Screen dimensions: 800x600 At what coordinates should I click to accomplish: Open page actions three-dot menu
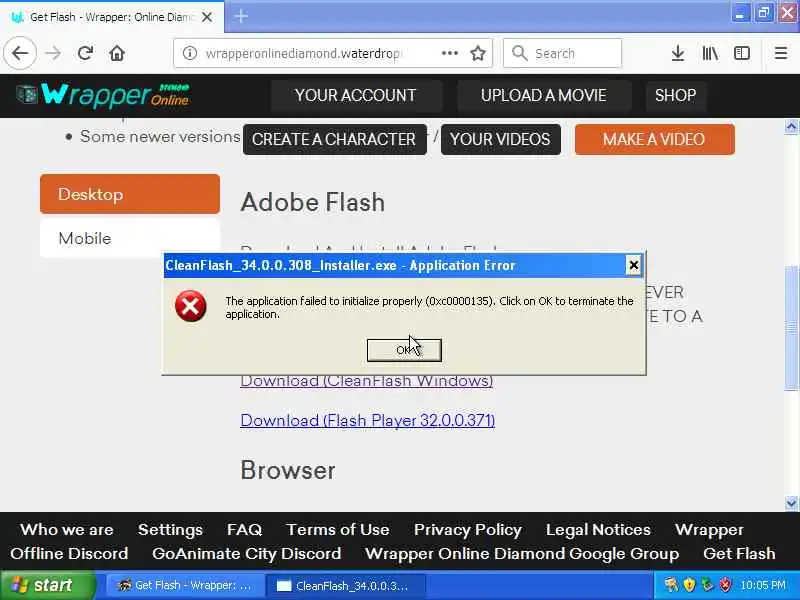coord(449,53)
